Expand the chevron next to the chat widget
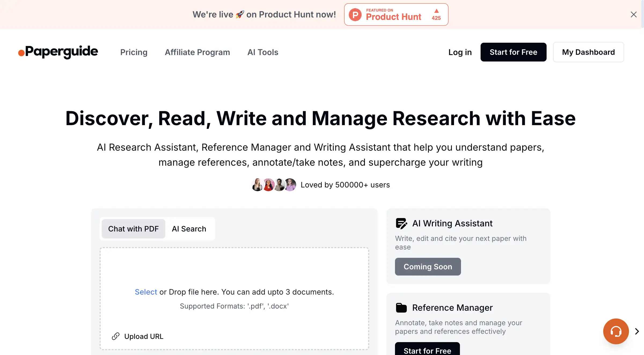Screen dimensions: 644x355 click(x=636, y=331)
